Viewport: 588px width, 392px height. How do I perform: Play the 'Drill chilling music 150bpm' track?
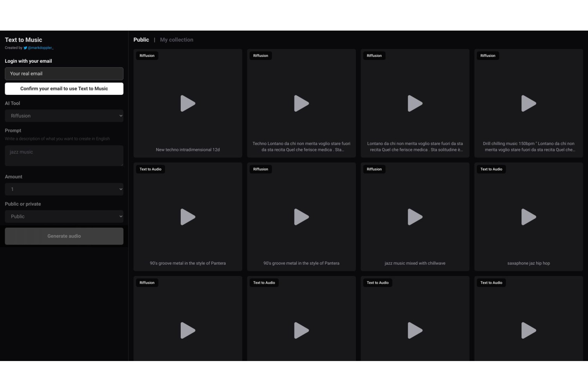[529, 103]
